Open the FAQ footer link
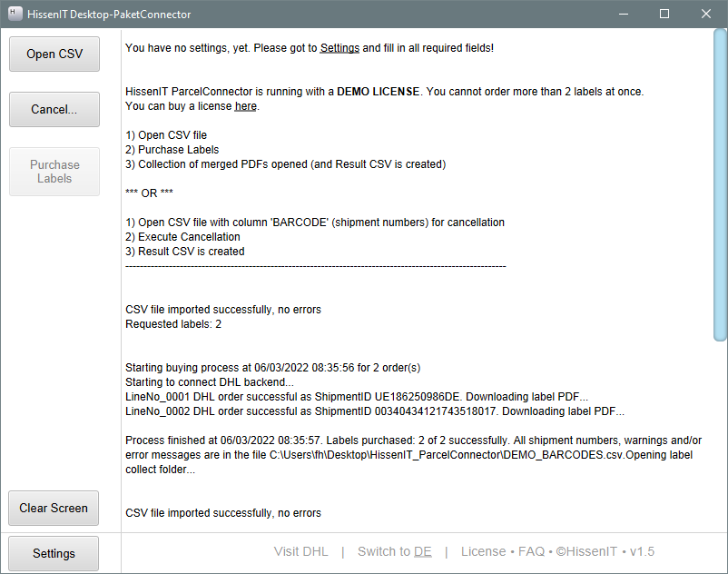Image resolution: width=728 pixels, height=574 pixels. pyautogui.click(x=531, y=551)
